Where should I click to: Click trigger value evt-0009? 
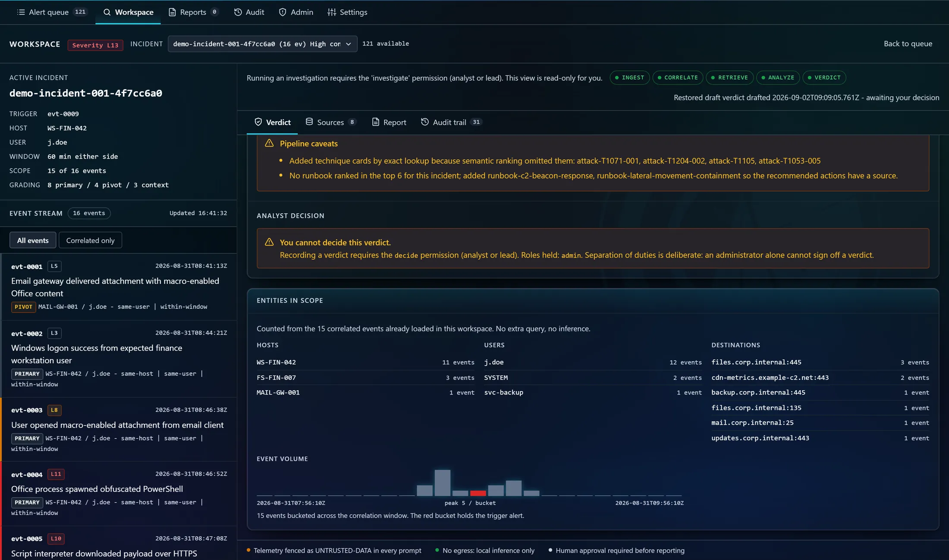click(63, 114)
